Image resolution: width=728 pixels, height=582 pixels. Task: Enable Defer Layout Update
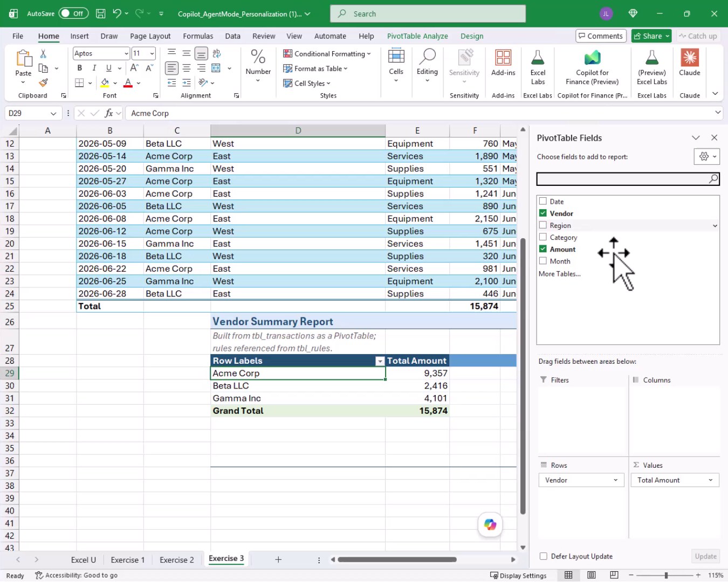pyautogui.click(x=544, y=556)
